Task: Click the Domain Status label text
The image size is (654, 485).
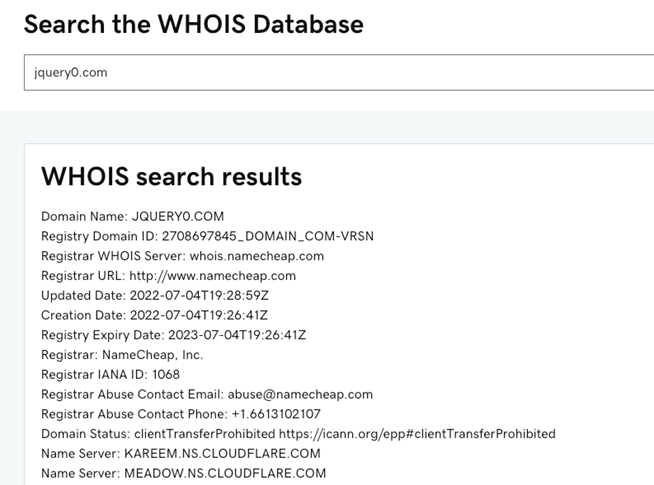Action: pyautogui.click(x=86, y=434)
